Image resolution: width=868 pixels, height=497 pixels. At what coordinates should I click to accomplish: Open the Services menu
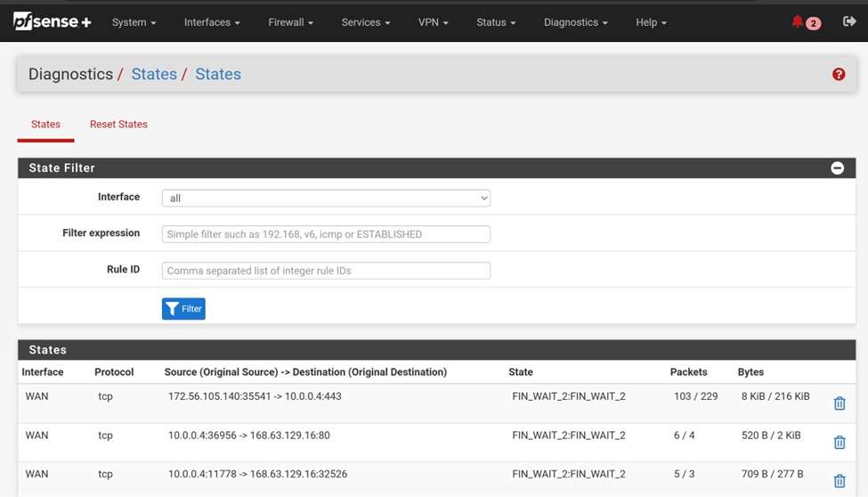pyautogui.click(x=366, y=22)
